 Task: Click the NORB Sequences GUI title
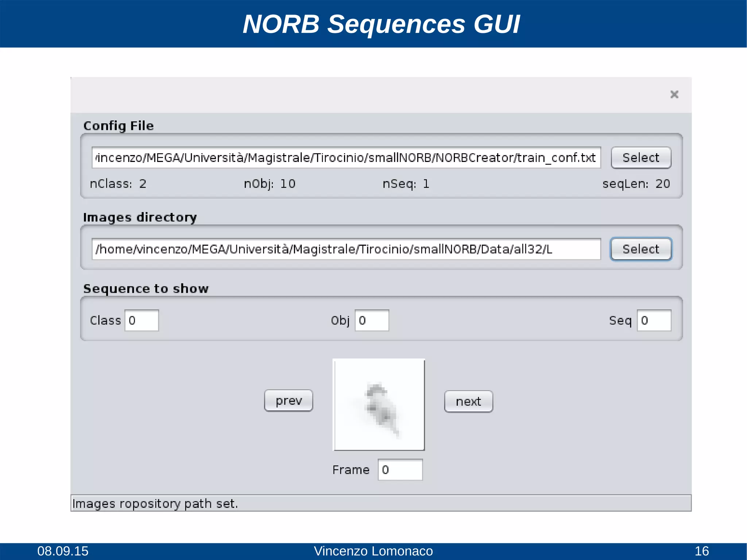coord(381,24)
